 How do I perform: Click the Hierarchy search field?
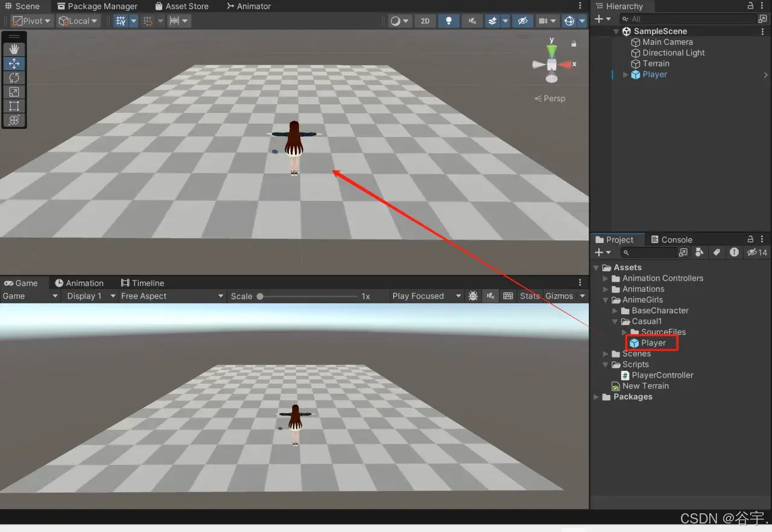point(688,19)
